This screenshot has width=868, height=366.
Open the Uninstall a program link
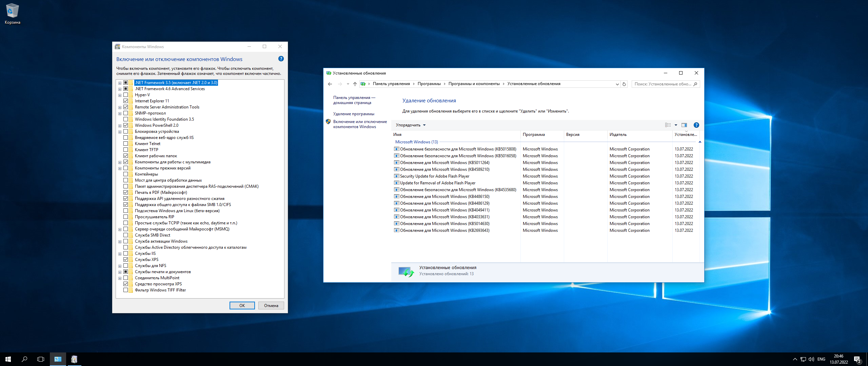point(354,114)
